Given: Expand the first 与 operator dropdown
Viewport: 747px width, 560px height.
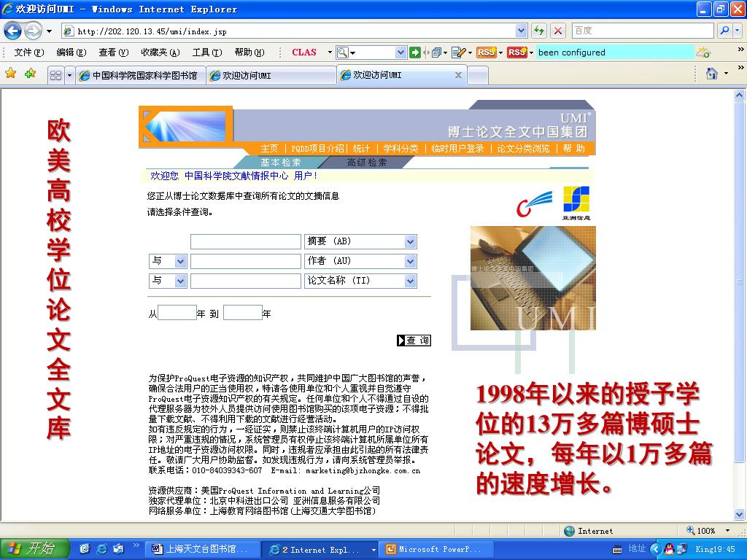Looking at the screenshot, I should tap(180, 261).
